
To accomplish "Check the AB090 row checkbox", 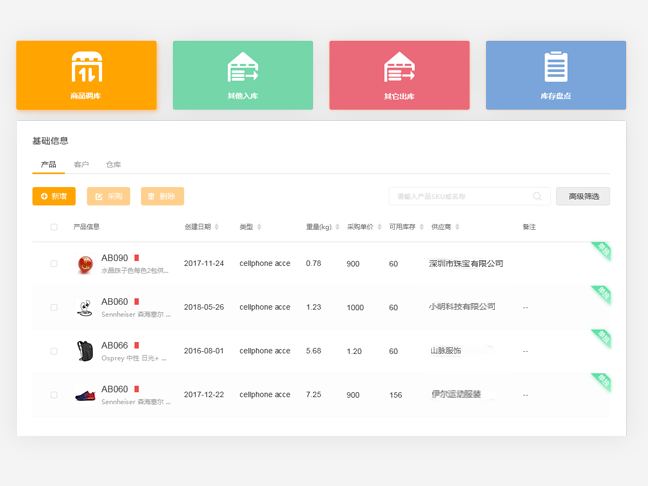I will (54, 264).
